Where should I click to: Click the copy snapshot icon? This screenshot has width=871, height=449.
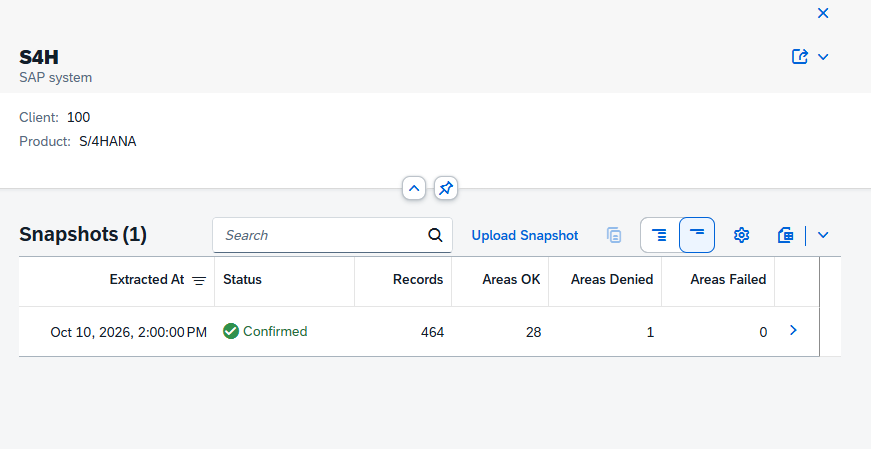point(614,235)
